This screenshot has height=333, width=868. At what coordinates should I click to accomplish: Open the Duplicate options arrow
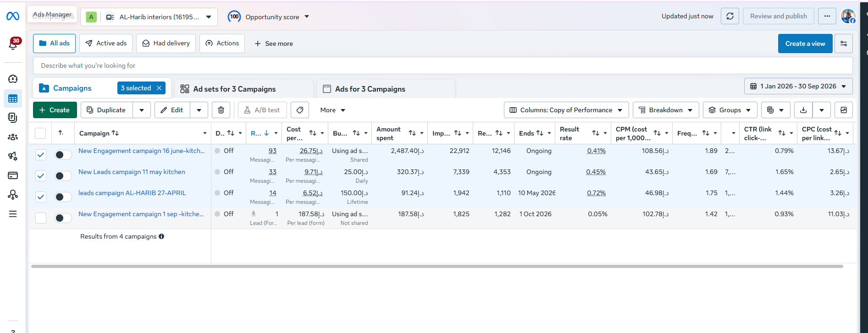(142, 110)
